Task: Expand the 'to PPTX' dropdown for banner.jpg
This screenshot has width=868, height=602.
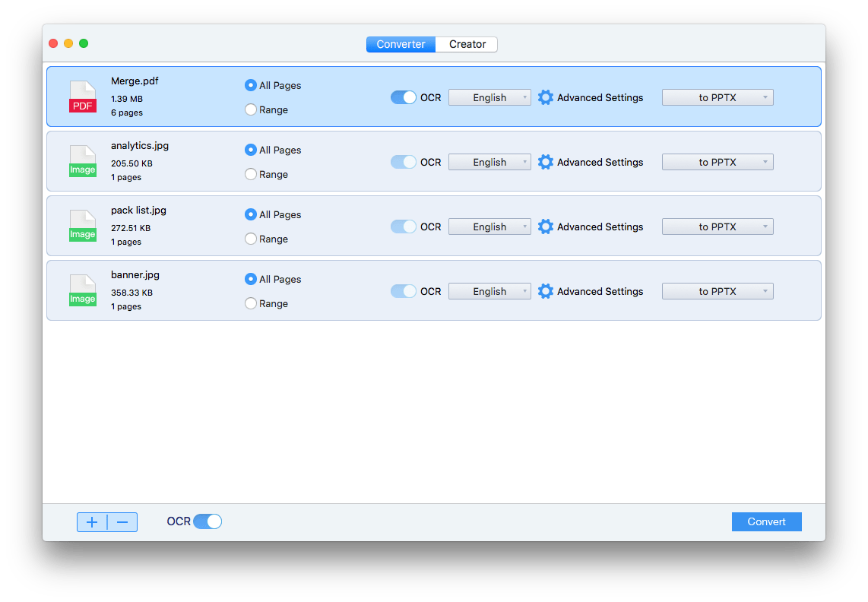Action: click(x=718, y=291)
